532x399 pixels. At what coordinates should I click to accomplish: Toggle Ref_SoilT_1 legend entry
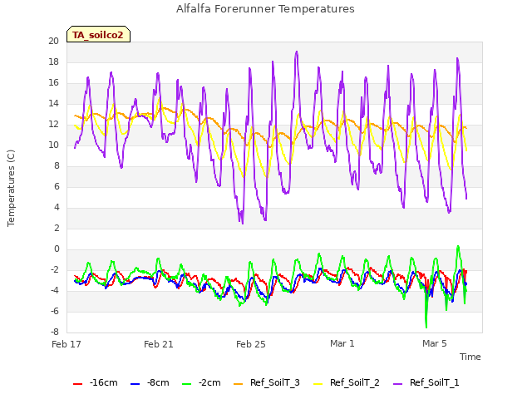point(426,383)
